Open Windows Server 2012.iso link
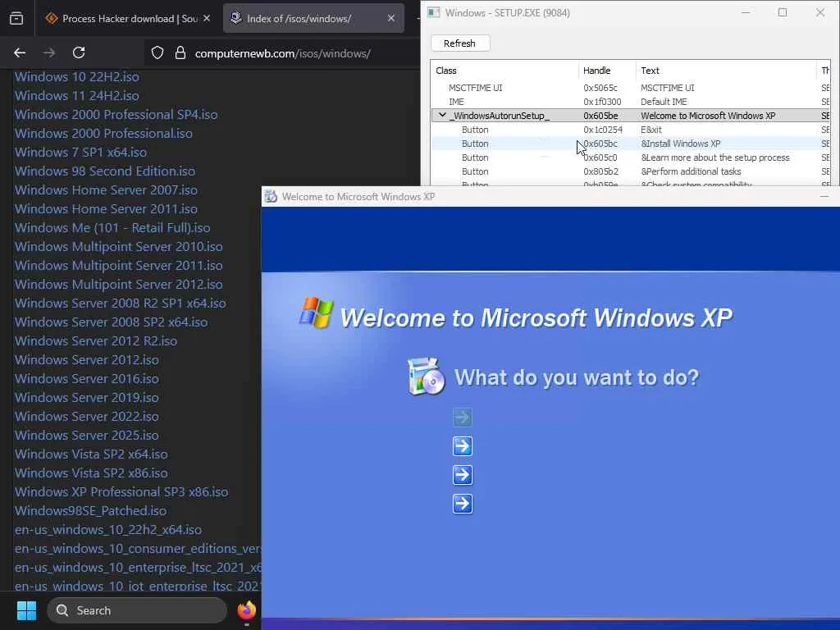The width and height of the screenshot is (840, 630). (87, 359)
